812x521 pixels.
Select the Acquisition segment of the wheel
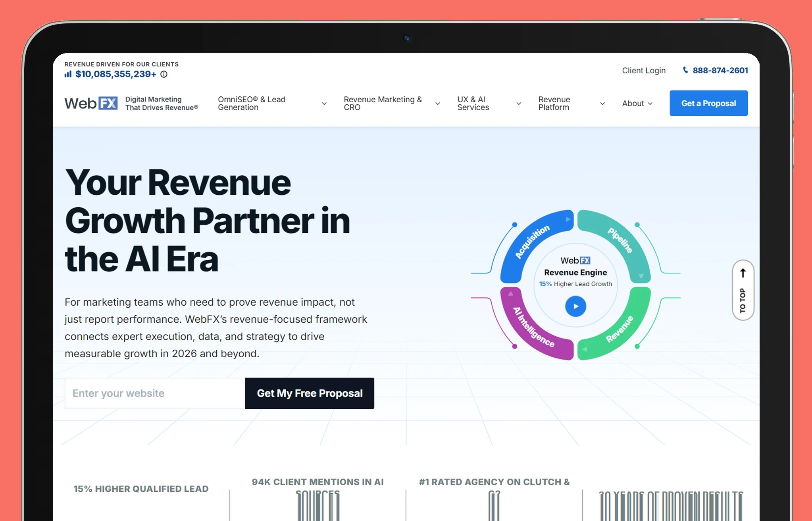coord(533,241)
